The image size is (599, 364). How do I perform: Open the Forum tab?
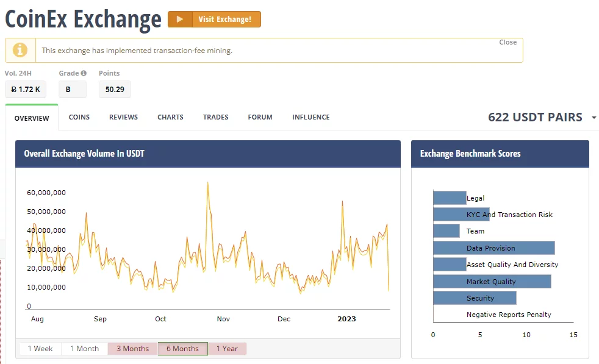click(260, 117)
